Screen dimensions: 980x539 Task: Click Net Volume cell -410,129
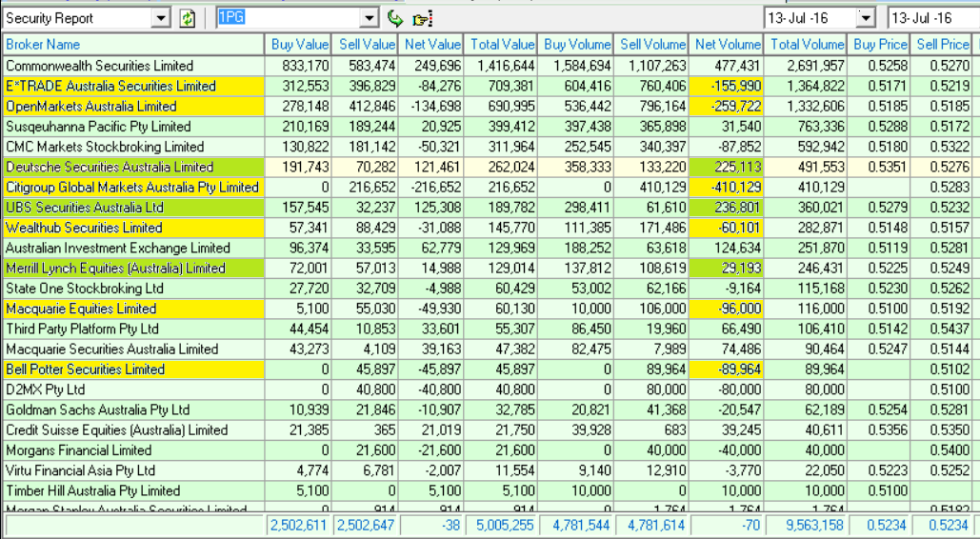(x=727, y=187)
